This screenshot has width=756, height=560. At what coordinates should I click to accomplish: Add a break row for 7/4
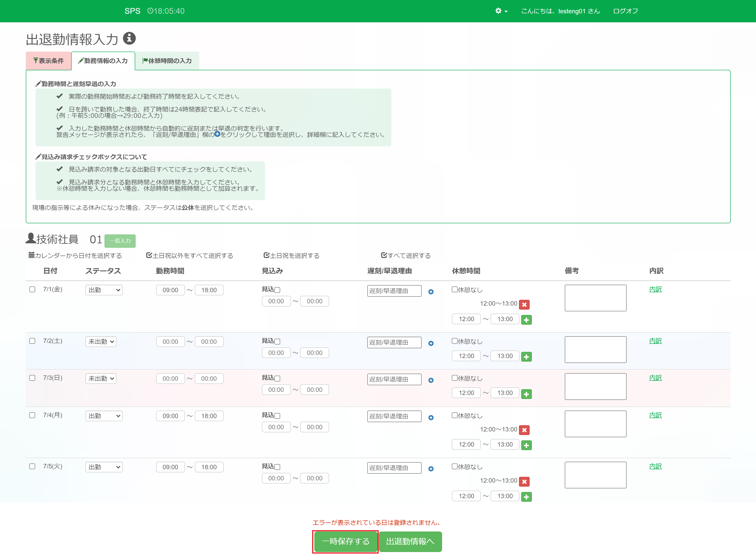coord(526,445)
